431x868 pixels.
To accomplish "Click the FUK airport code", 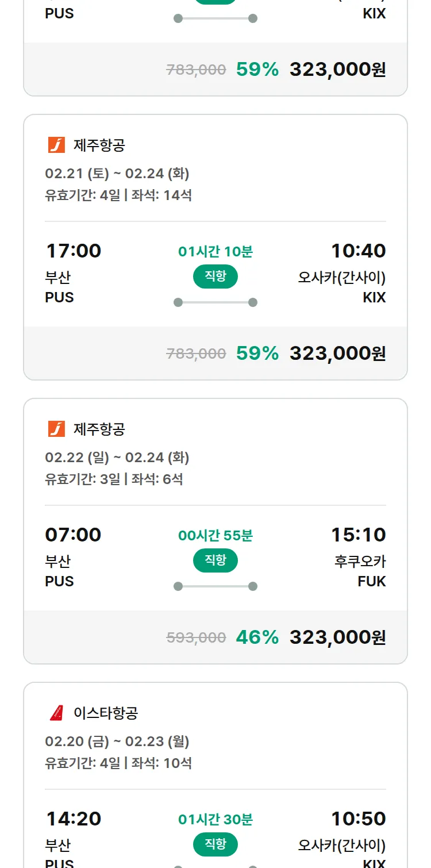I will pyautogui.click(x=371, y=581).
